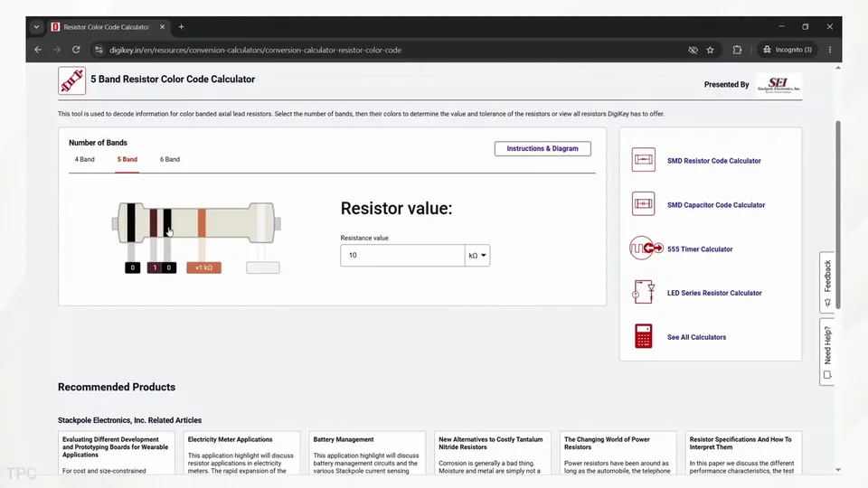
Task: Click the SEI Stackpole Electronics logo
Action: tap(778, 85)
